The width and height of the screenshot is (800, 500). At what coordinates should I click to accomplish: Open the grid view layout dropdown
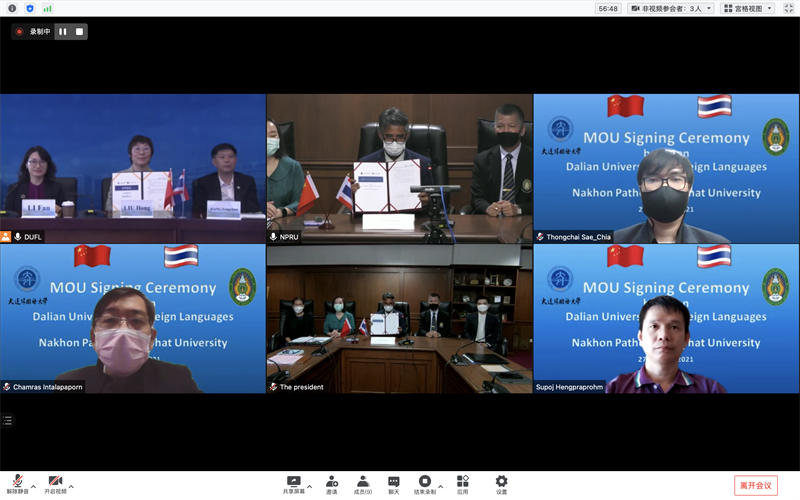pyautogui.click(x=745, y=8)
